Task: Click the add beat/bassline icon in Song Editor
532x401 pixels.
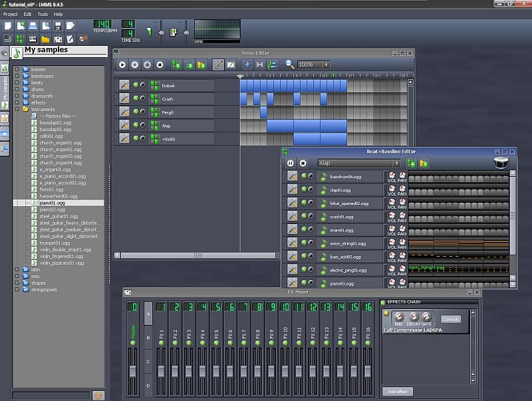Action: tap(176, 65)
